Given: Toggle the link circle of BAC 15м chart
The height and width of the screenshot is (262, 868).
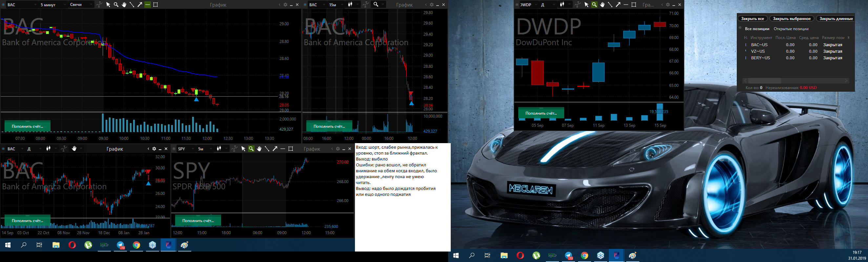Looking at the screenshot, I should 305,5.
